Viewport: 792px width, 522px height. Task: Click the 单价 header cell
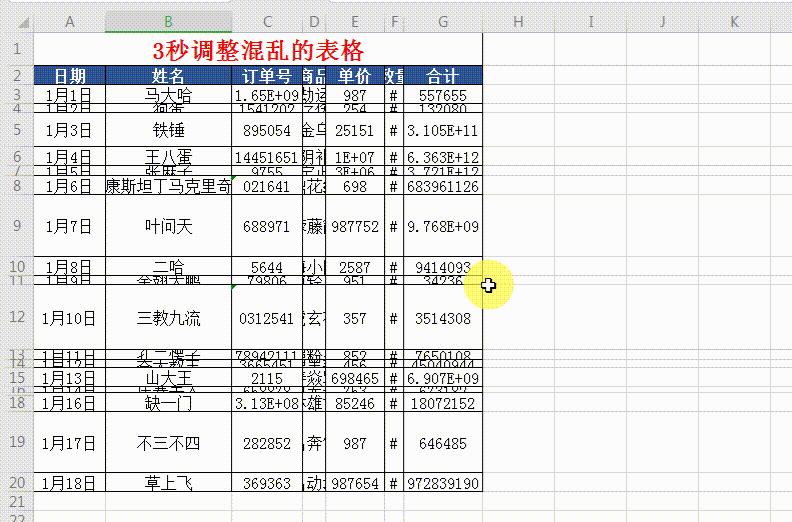click(355, 75)
